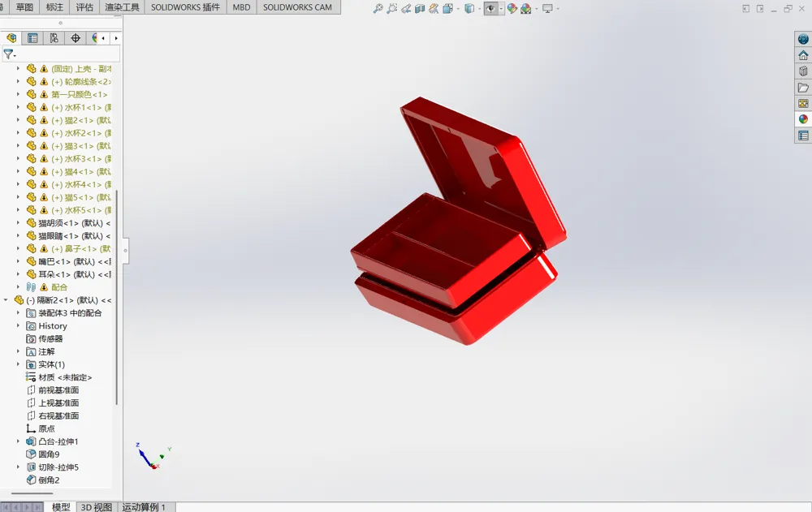Select the 猫眼睛<1> component

[x=68, y=235]
